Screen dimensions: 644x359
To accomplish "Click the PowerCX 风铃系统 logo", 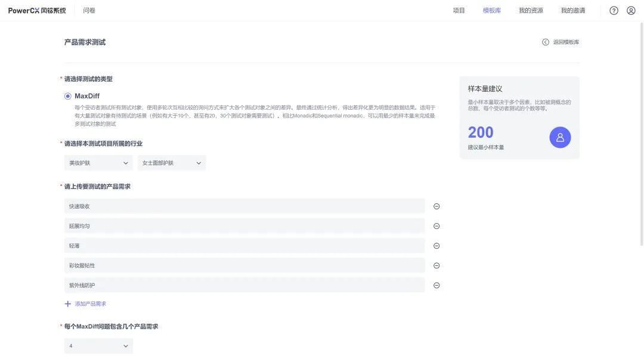I will [37, 11].
